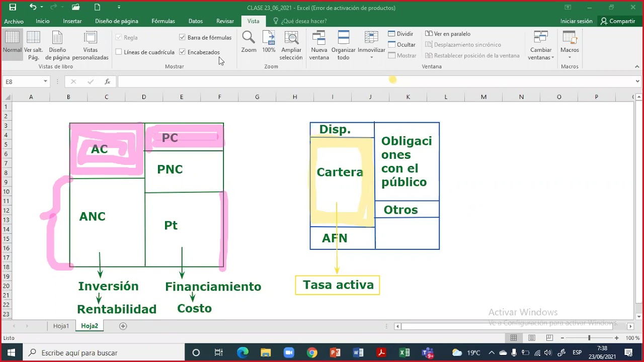
Task: Click Dividir window split
Action: [400, 34]
